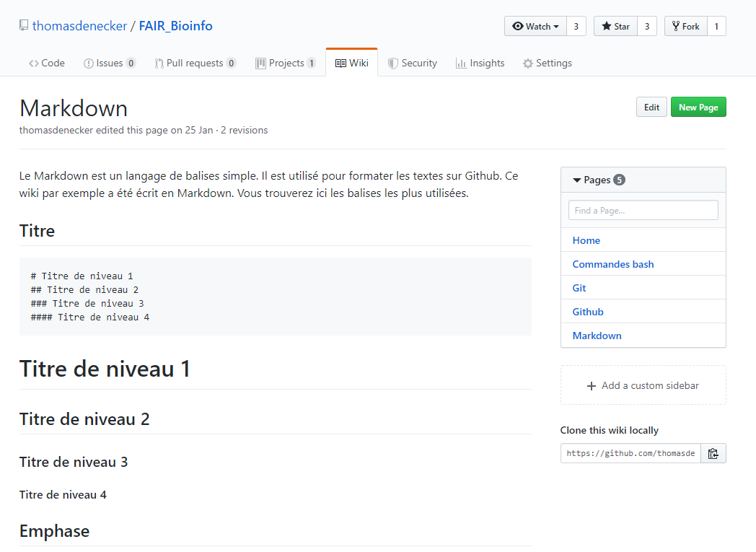756x552 pixels.
Task: Click the repository book icon beside thomasdenecker
Action: 24,25
